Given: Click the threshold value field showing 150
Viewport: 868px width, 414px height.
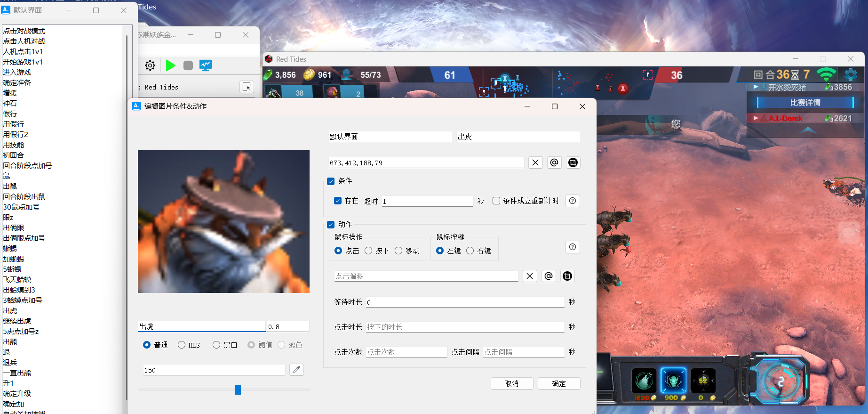Looking at the screenshot, I should (214, 370).
